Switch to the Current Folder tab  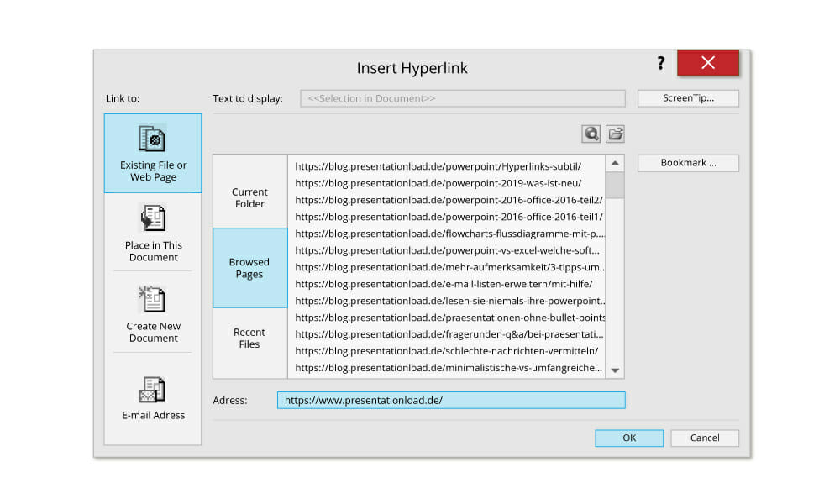pyautogui.click(x=249, y=197)
